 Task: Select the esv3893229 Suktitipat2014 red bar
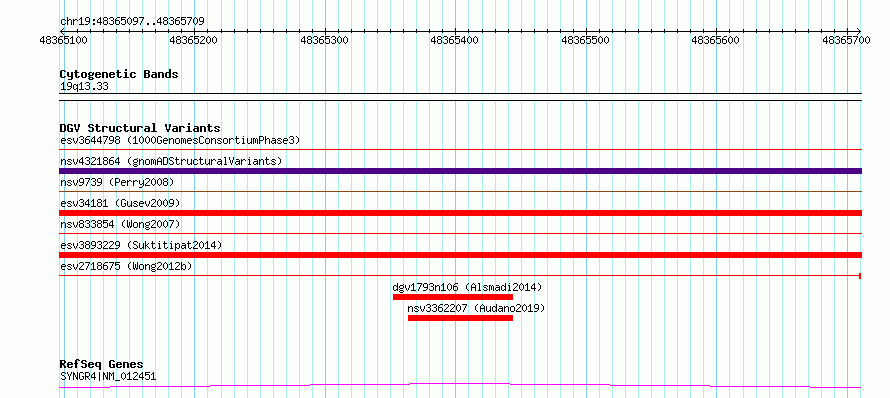pos(460,255)
